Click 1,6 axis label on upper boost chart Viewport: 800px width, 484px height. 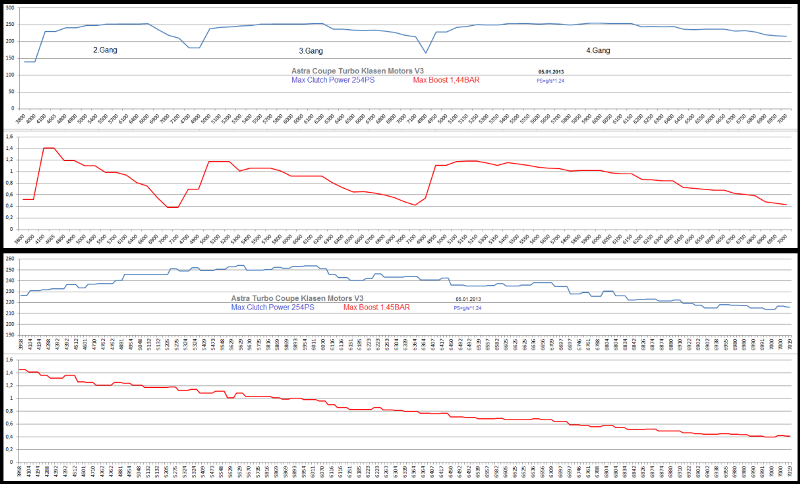click(9, 136)
